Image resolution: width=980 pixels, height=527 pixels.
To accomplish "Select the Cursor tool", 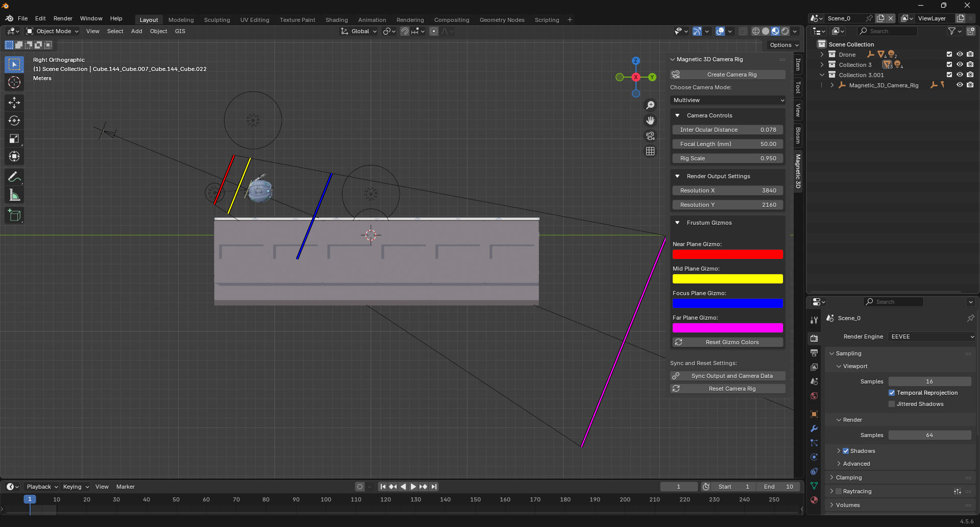I will point(14,82).
